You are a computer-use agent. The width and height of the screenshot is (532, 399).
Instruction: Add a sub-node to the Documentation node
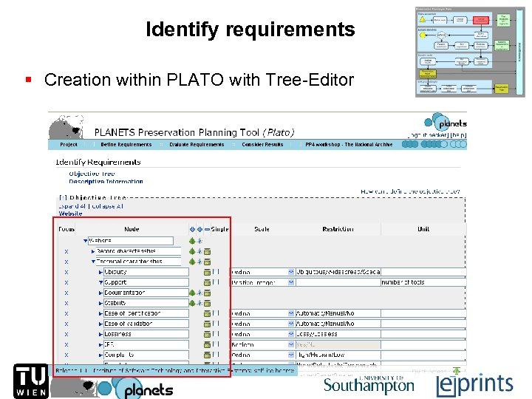coord(199,293)
